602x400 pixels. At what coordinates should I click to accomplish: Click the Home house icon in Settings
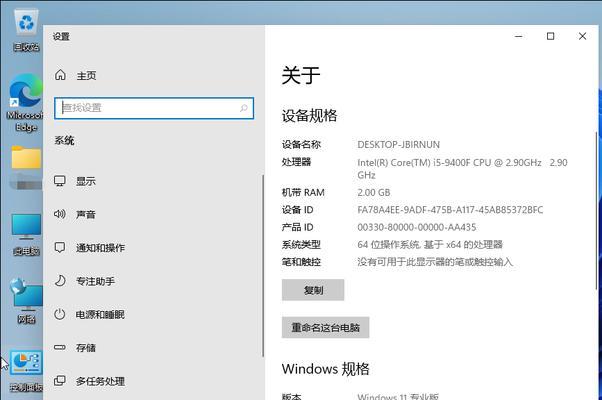tap(60, 75)
